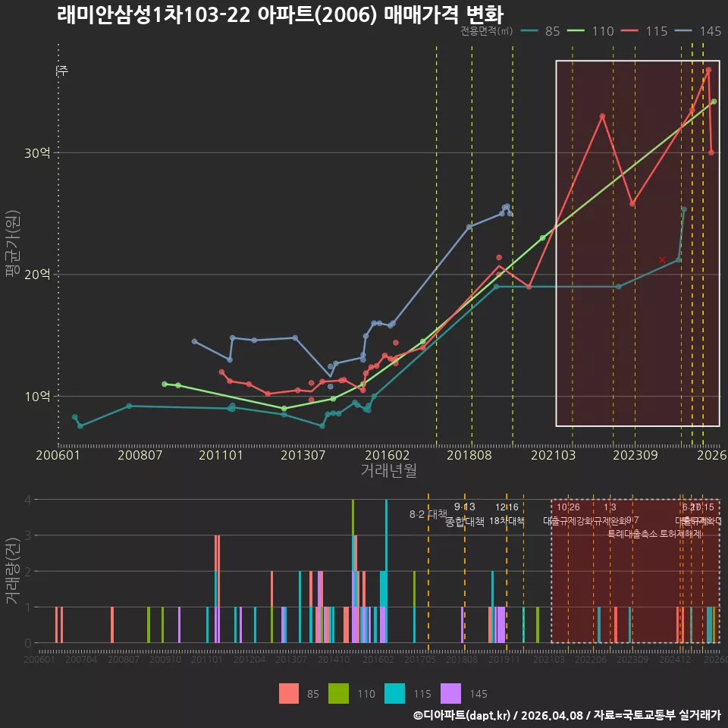Click the 8·2 대책 policy annotation
Viewport: 728px width, 728px height.
pyautogui.click(x=428, y=514)
